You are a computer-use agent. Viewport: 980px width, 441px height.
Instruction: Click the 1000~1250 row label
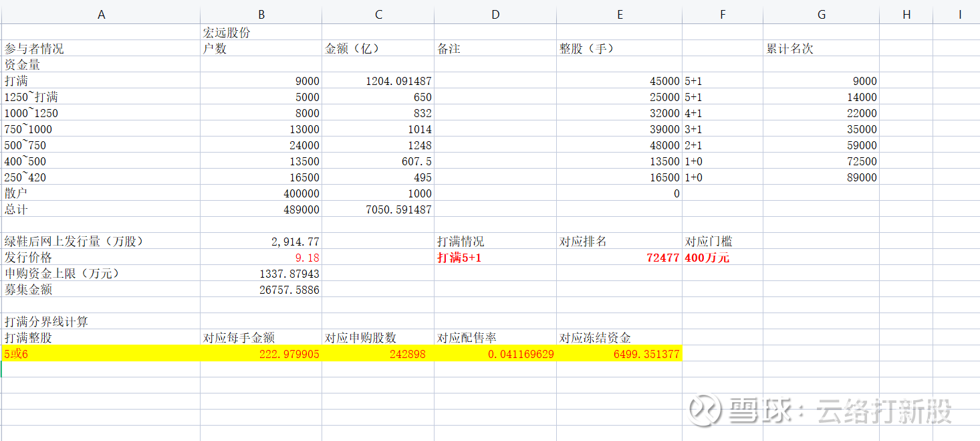(101, 112)
